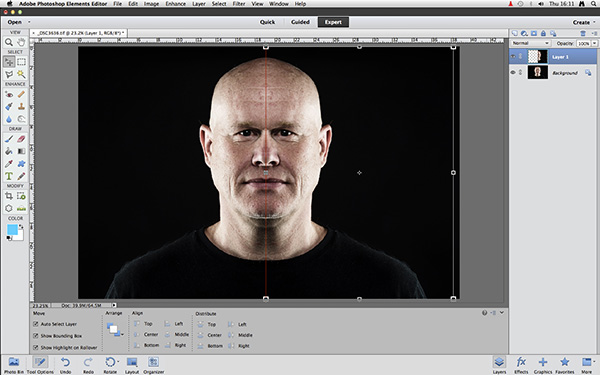Screen dimensions: 600x375
Task: Hide the Background layer eye icon
Action: pos(513,72)
